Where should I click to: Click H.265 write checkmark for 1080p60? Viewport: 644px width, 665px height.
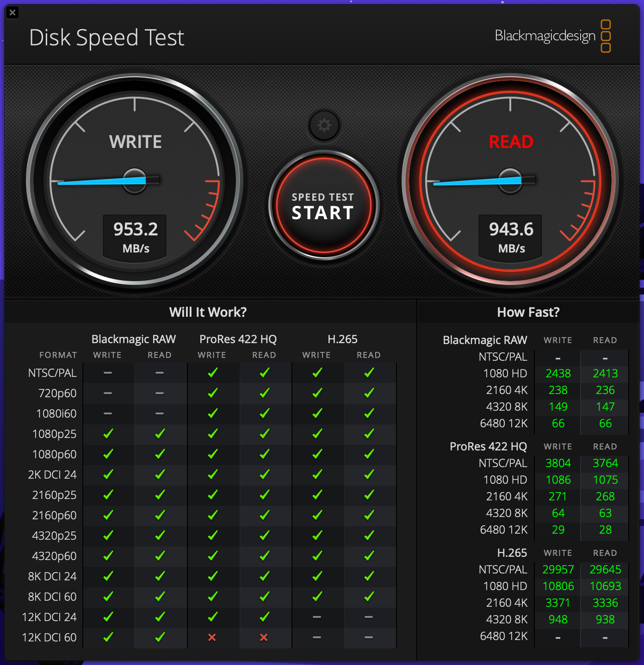[317, 454]
